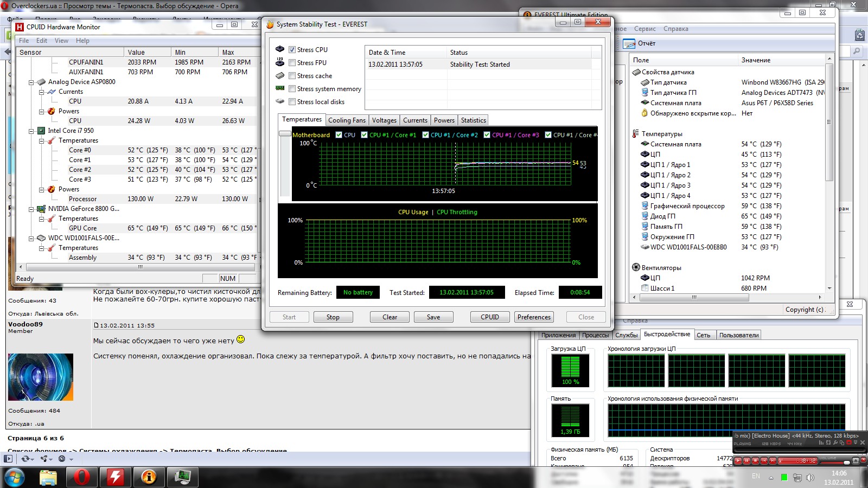Open Windows Explorer folder icon in taskbar
Image resolution: width=868 pixels, height=488 pixels.
[48, 477]
